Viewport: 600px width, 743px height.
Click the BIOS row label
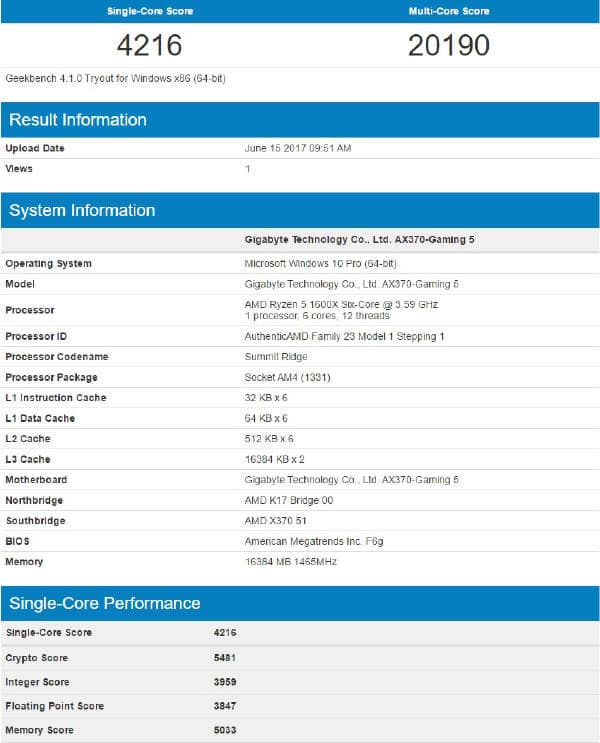[x=18, y=542]
